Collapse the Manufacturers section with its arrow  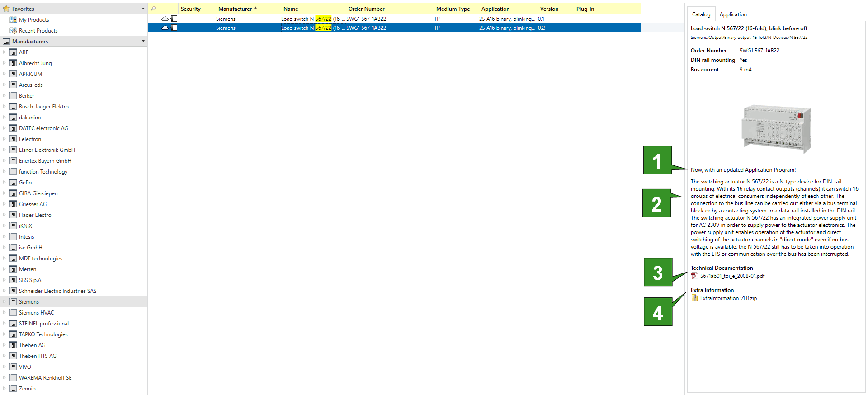pos(143,41)
